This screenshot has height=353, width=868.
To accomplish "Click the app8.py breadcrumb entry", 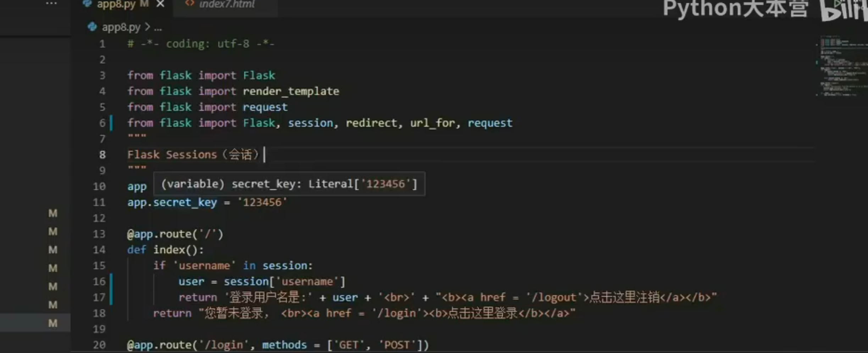I will coord(121,27).
